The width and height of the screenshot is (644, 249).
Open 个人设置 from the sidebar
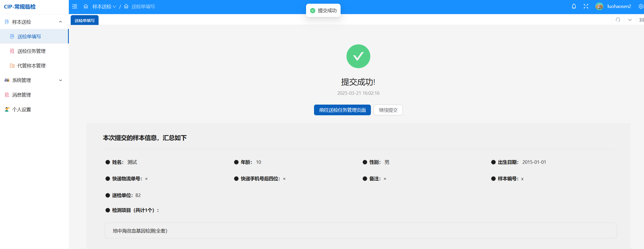(x=22, y=109)
